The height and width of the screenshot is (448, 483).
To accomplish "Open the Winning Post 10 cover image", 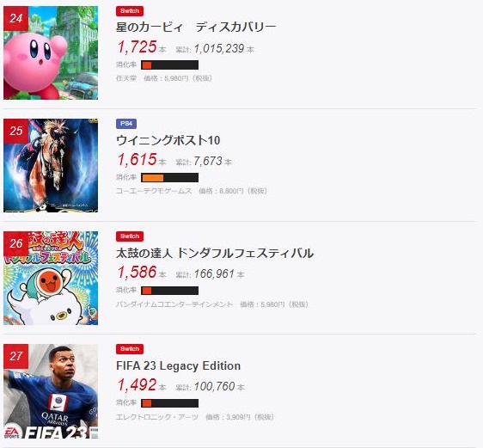I will coord(51,165).
